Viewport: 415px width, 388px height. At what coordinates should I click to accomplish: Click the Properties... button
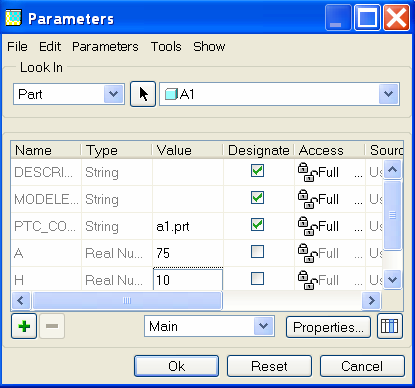tap(328, 327)
